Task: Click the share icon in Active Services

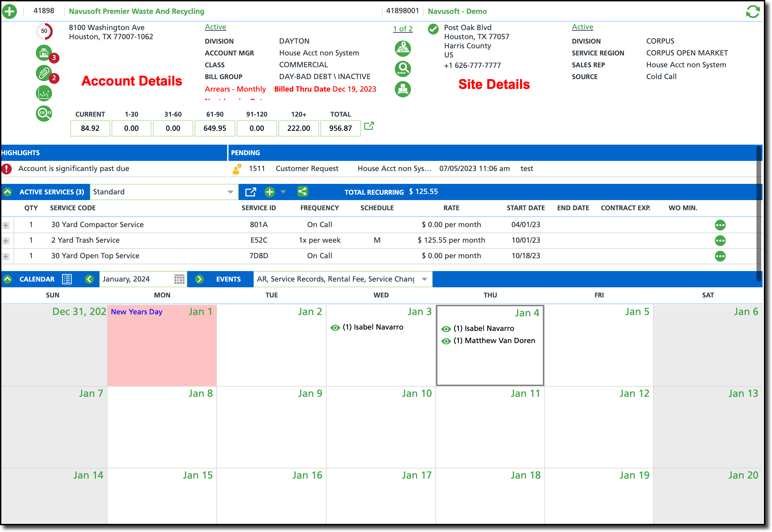Action: pyautogui.click(x=303, y=192)
